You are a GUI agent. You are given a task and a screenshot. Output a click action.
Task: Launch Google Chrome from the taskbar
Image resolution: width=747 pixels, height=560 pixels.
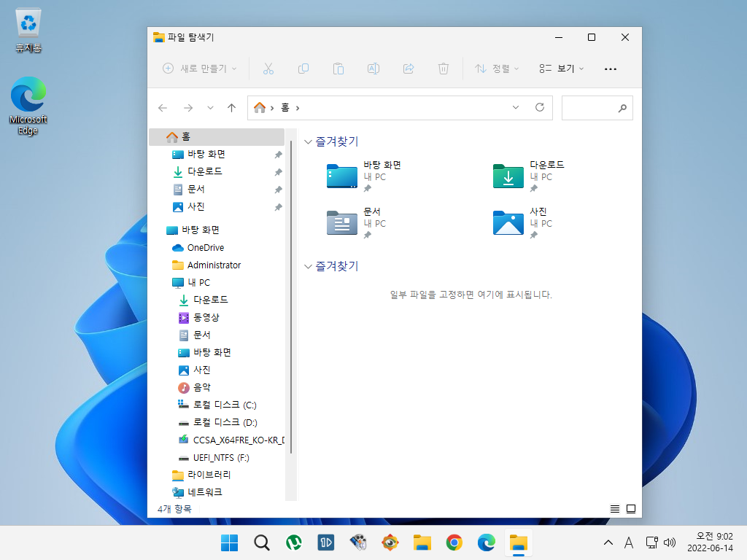(454, 542)
